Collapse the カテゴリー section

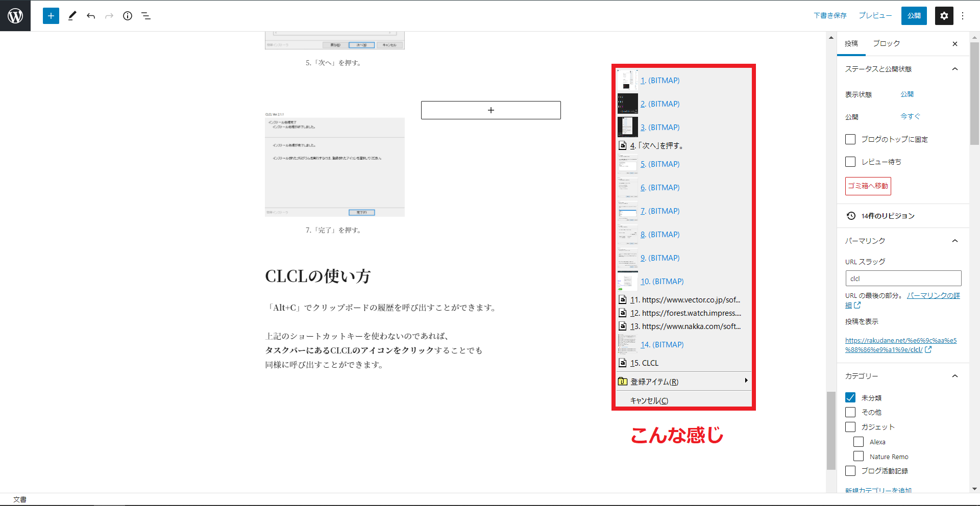(x=903, y=376)
